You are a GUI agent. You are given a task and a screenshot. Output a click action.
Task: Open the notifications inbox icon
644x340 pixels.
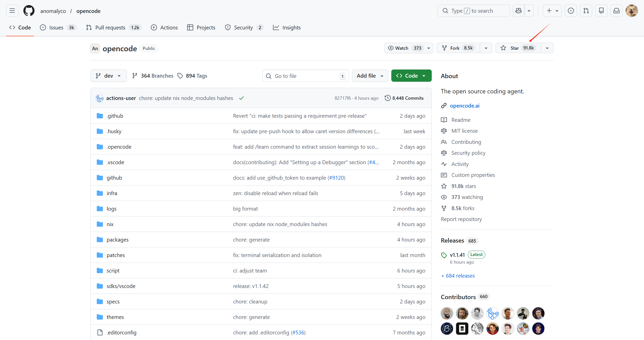pos(616,11)
